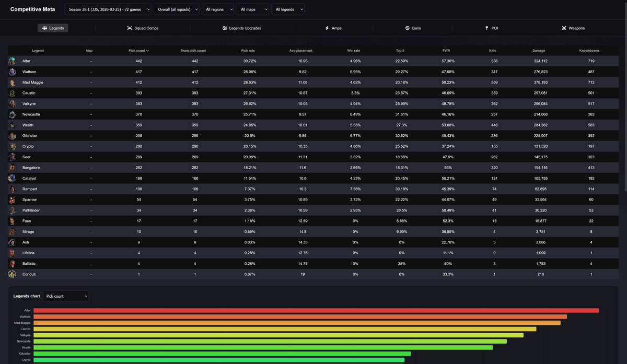Open the POI tab
627x364 pixels.
click(x=491, y=28)
